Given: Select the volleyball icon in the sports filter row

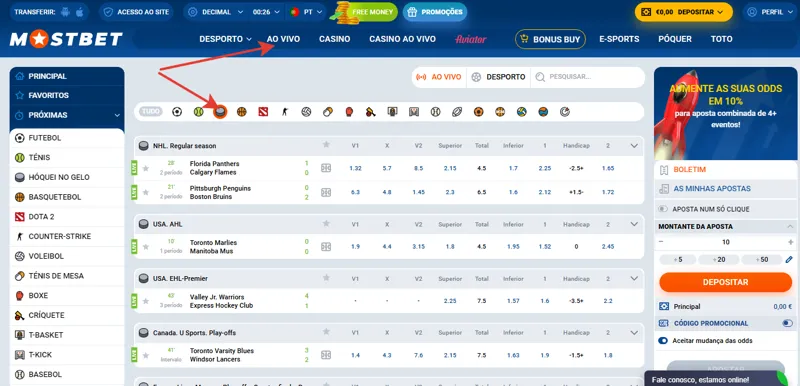Looking at the screenshot, I should pyautogui.click(x=306, y=112).
